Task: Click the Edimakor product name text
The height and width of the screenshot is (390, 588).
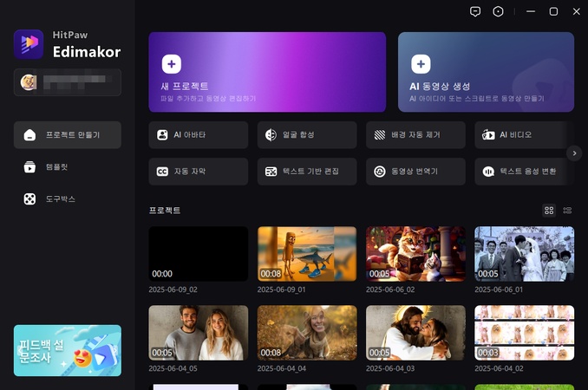Action: pos(87,52)
